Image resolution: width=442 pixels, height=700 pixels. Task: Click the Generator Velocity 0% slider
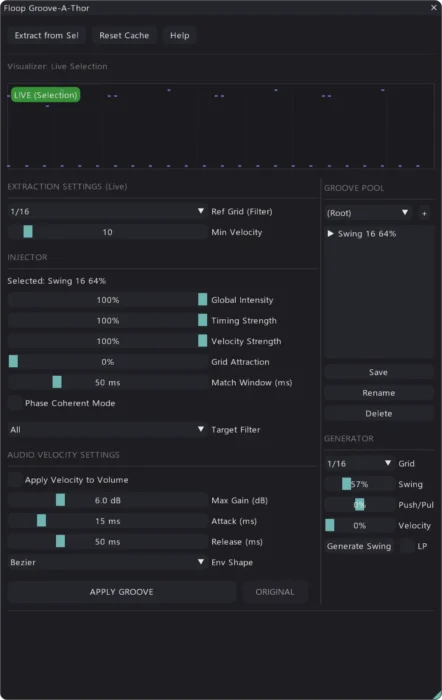(x=359, y=525)
